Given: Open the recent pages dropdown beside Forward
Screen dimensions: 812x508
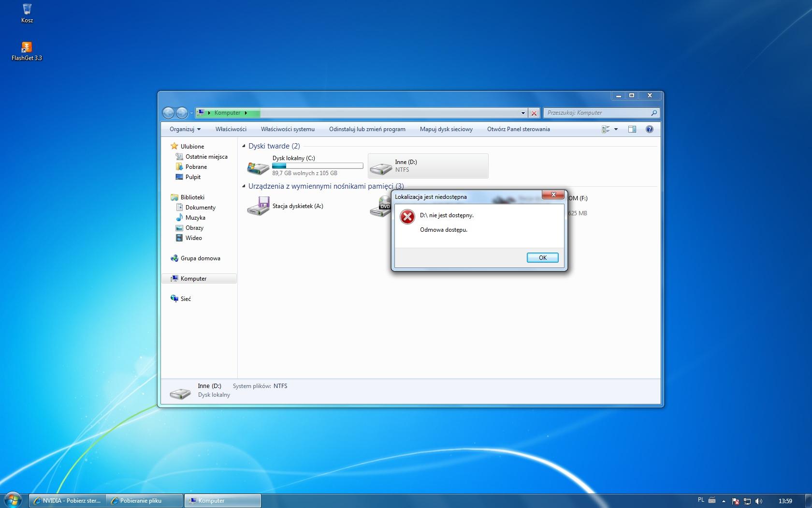Looking at the screenshot, I should [191, 113].
